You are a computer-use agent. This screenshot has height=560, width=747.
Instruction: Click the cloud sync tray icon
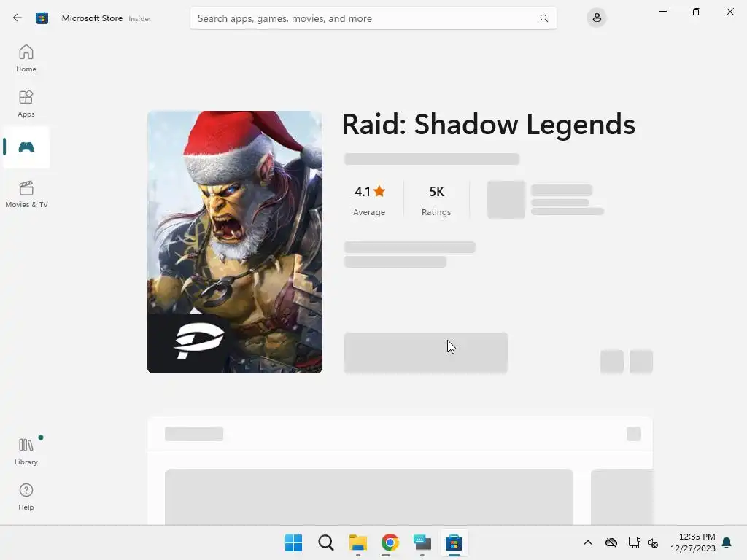[x=611, y=542]
